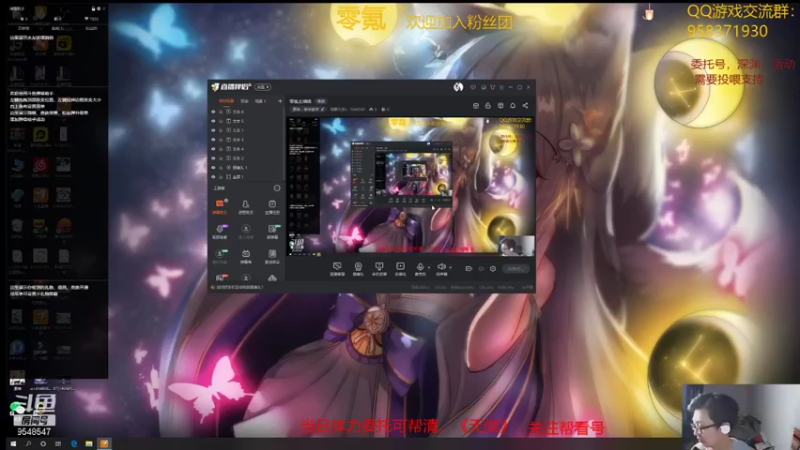Toggle the eye icon for 文本 3
This screenshot has width=800, height=450.
pos(213,139)
